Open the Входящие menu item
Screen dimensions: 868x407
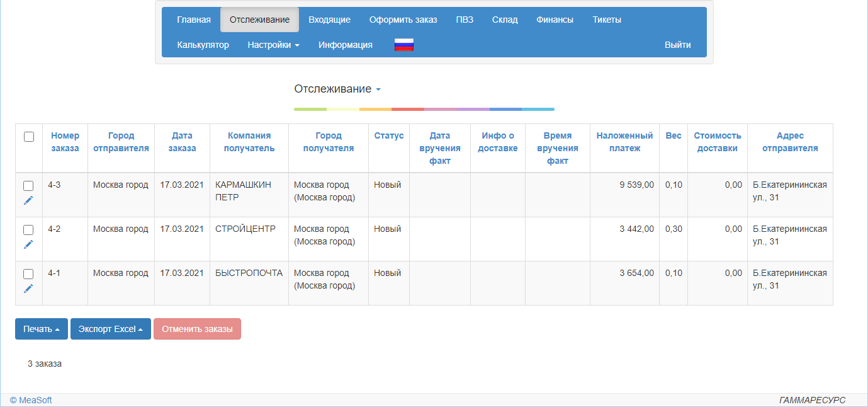[x=329, y=20]
